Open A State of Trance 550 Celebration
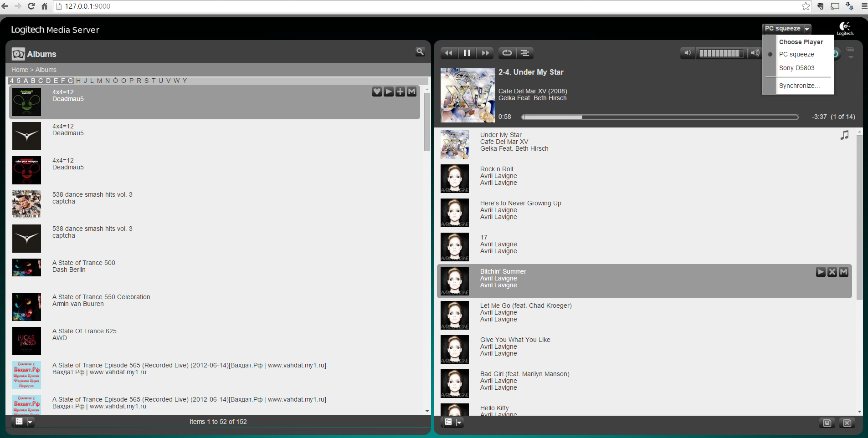The height and width of the screenshot is (438, 868). point(101,297)
